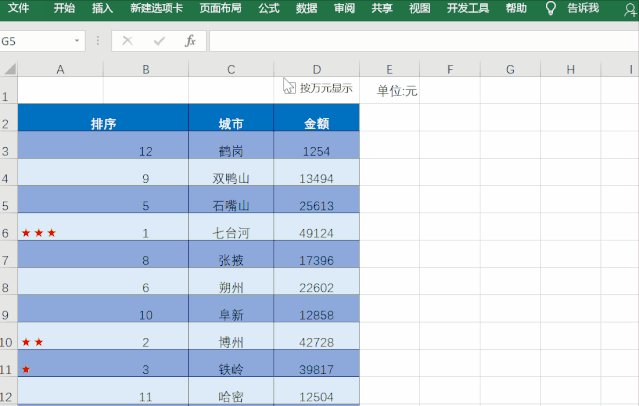Open the 文件 menu
The image size is (639, 406).
click(18, 8)
